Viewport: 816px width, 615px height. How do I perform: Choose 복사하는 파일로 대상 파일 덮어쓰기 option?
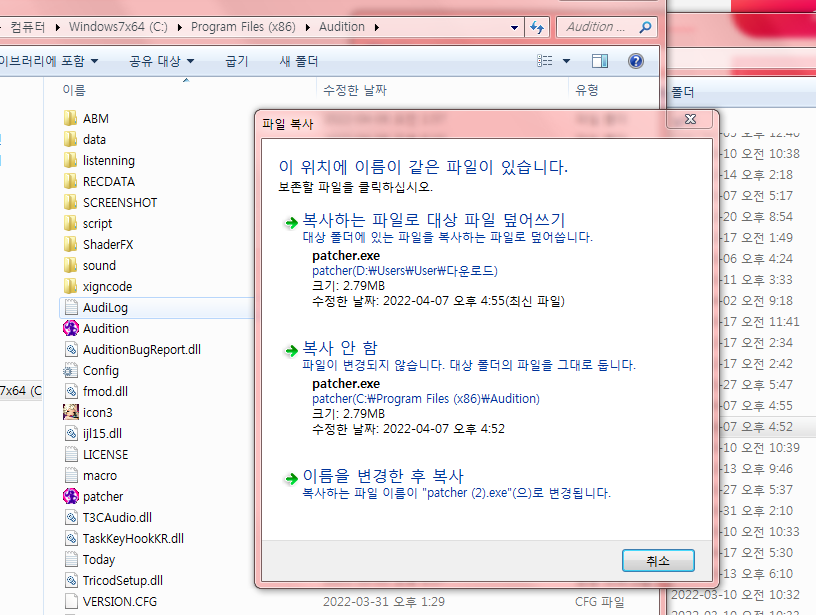pyautogui.click(x=433, y=220)
